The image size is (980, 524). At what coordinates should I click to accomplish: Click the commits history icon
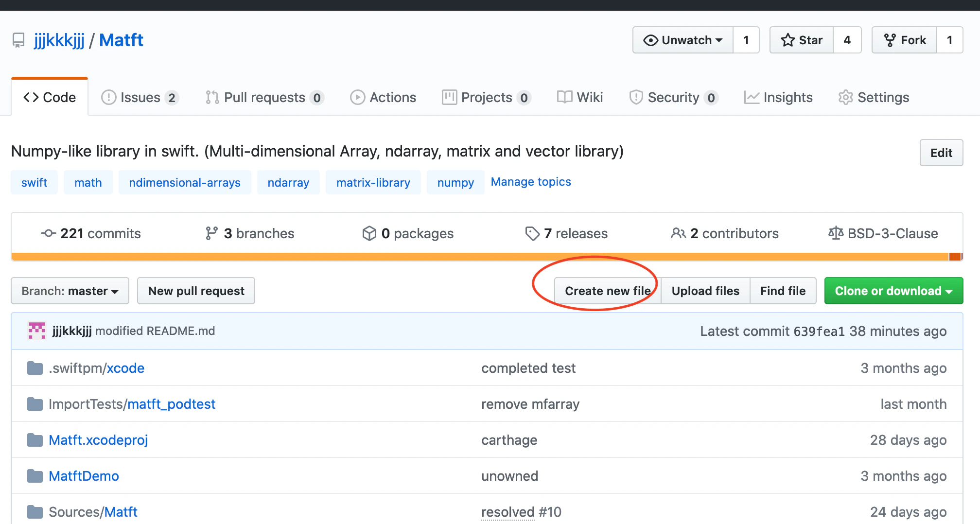click(48, 233)
